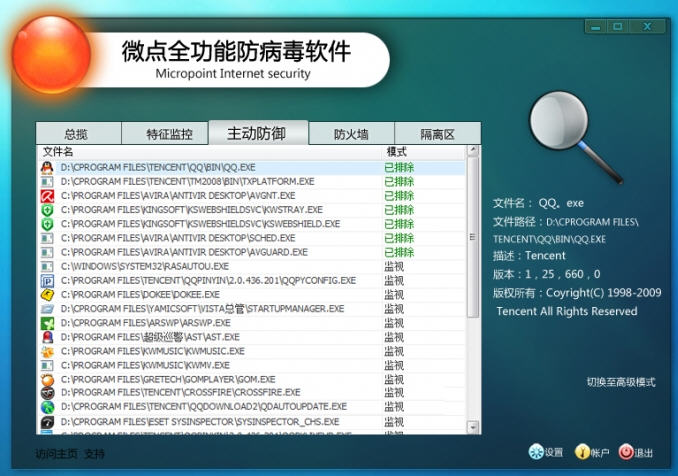Click the yellow icon beside DOKEE.EXE
Viewport: 678px width, 476px height.
click(x=47, y=295)
